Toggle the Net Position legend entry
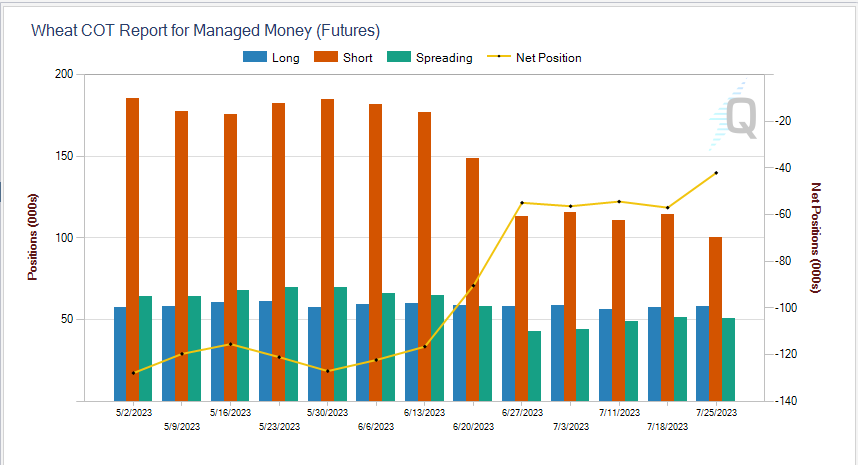Image resolution: width=858 pixels, height=465 pixels. click(534, 57)
